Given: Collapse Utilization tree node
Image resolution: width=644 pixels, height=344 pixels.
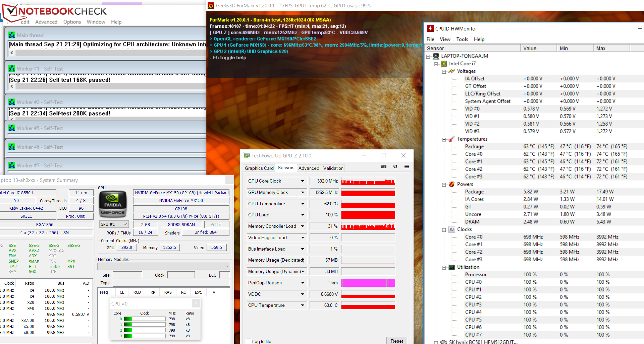Looking at the screenshot, I should coord(444,267).
